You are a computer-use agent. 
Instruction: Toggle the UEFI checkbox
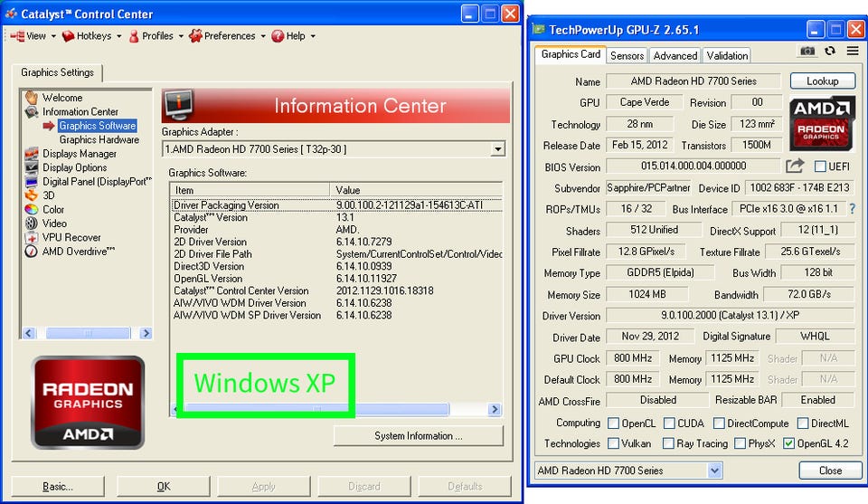point(820,166)
